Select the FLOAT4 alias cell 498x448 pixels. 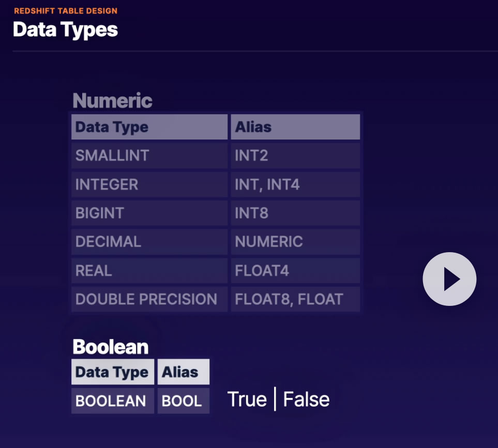pyautogui.click(x=295, y=270)
